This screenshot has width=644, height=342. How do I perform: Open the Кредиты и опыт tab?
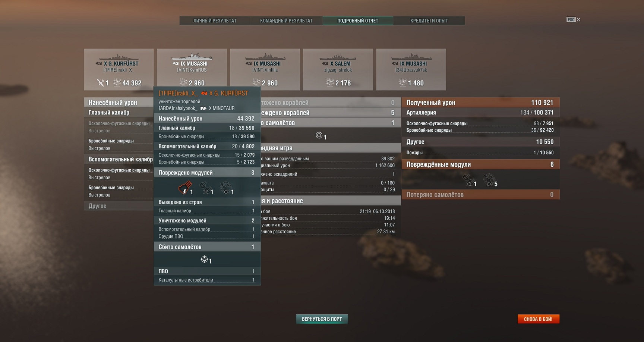point(429,21)
